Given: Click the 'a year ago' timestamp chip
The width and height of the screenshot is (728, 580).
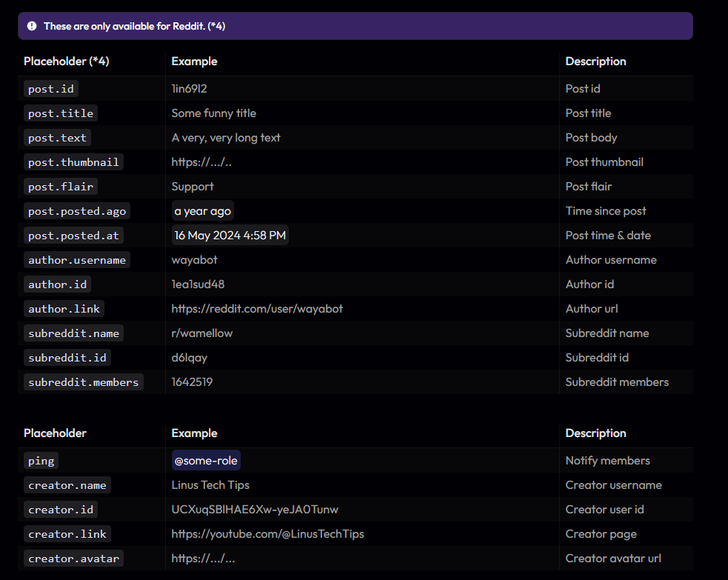Looking at the screenshot, I should click(202, 211).
